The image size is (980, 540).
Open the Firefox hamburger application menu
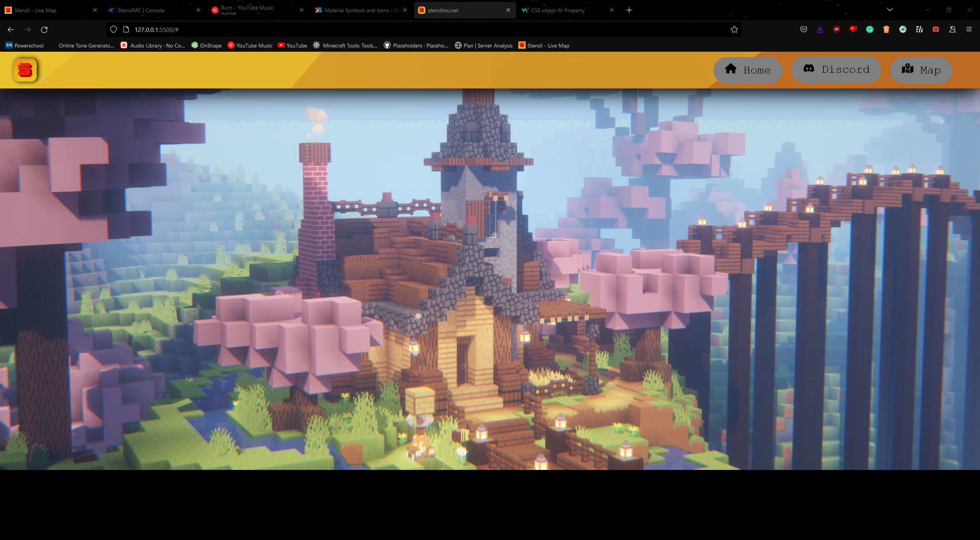click(969, 29)
